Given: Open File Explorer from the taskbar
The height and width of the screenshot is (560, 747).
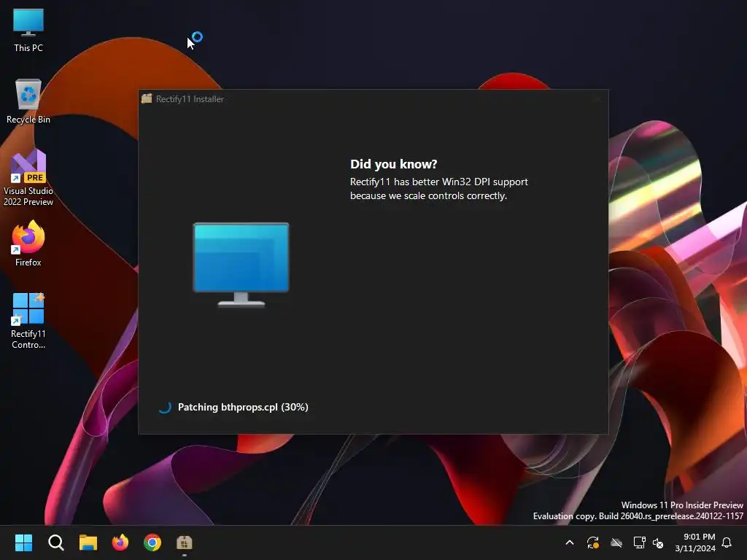Looking at the screenshot, I should click(x=88, y=542).
